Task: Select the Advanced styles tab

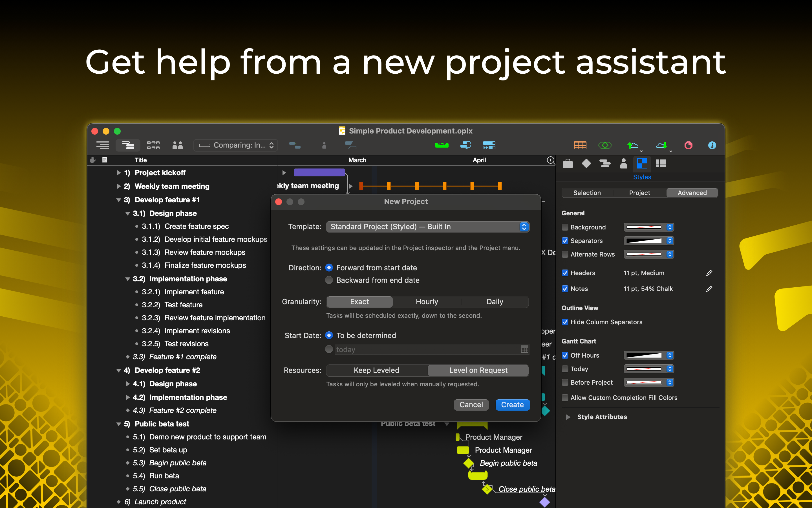Action: click(692, 193)
